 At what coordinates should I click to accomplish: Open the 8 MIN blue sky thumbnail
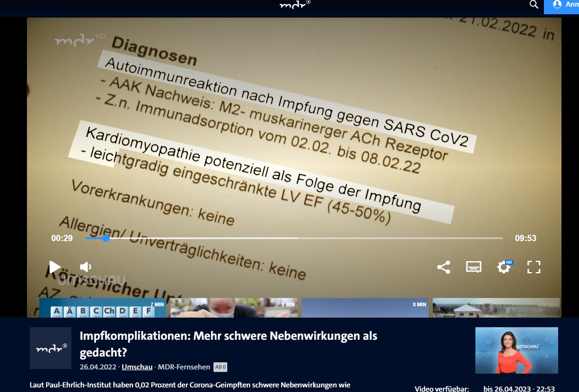[365, 308]
